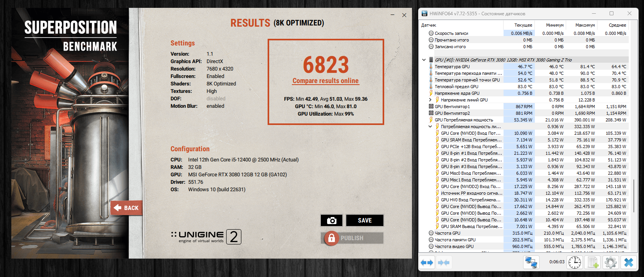Click the 0:06:03 elapsed timer in HWiNFO
644x277 pixels.
click(557, 262)
